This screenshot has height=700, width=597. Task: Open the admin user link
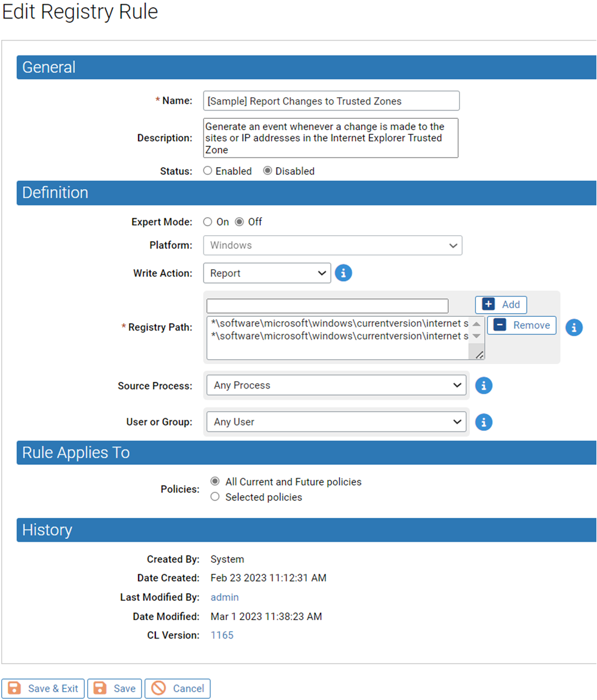coord(224,597)
